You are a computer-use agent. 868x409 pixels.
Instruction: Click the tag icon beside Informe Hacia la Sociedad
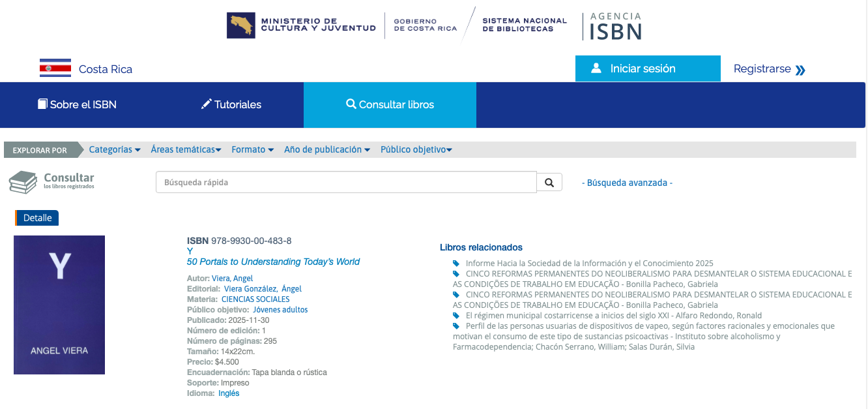tap(456, 264)
